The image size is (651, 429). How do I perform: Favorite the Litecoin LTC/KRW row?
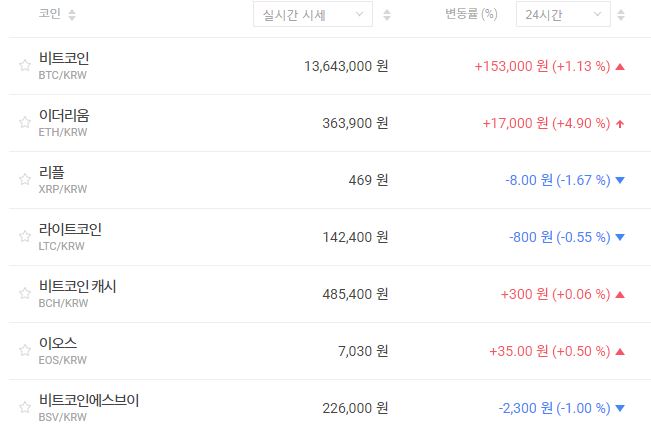(x=24, y=237)
